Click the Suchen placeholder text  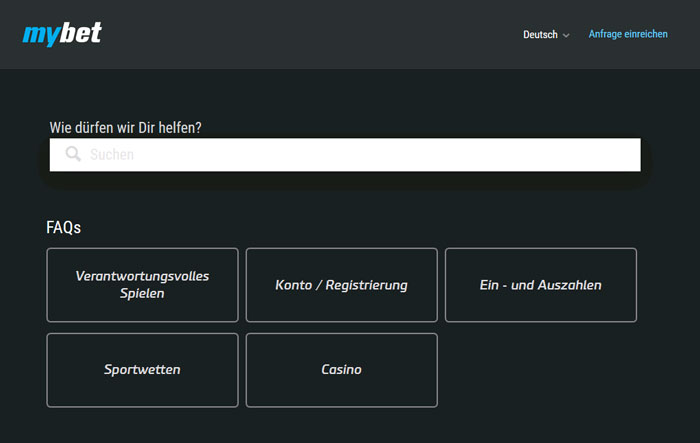(112, 155)
